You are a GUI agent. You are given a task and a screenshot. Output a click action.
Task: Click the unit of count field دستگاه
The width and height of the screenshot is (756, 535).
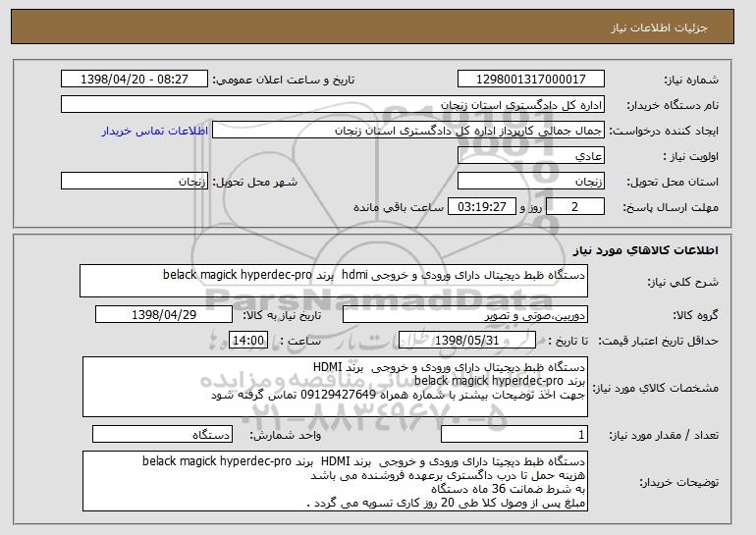(162, 434)
